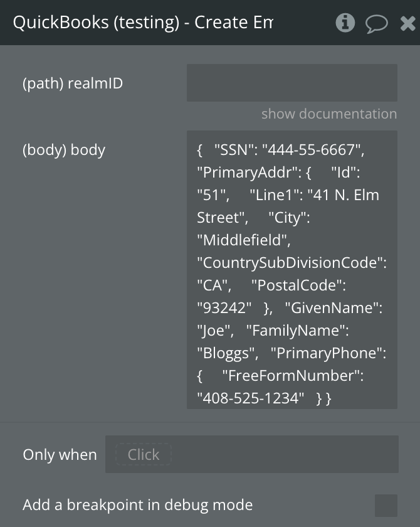Image resolution: width=420 pixels, height=527 pixels.
Task: Click the '(body) body' label
Action: point(64,150)
